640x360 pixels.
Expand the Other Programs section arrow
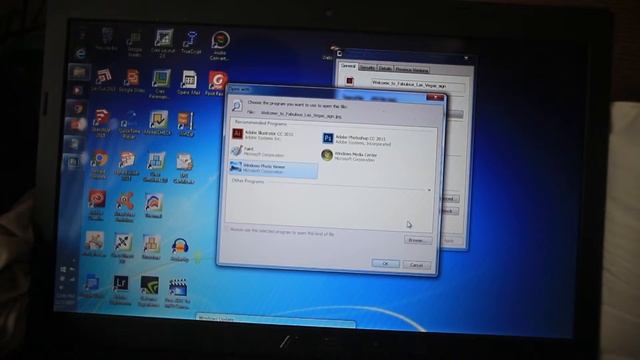429,190
